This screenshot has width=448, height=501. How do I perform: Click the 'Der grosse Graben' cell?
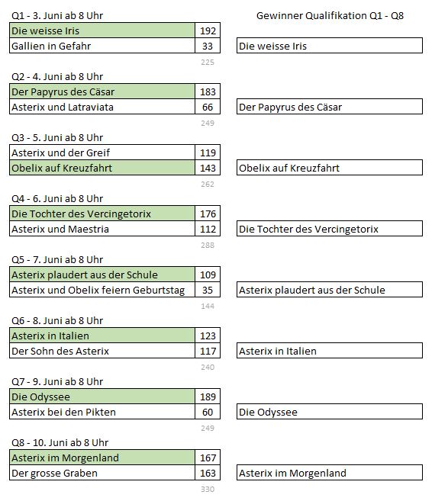102,473
